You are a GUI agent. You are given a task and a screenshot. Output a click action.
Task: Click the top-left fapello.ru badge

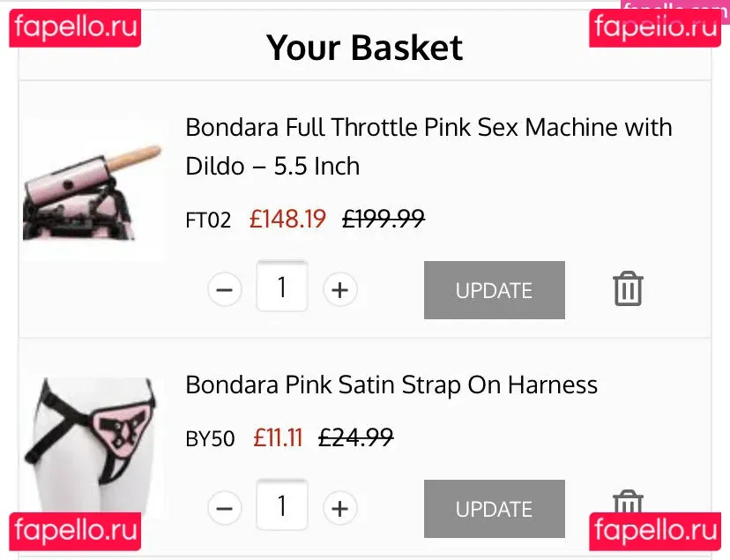(76, 27)
